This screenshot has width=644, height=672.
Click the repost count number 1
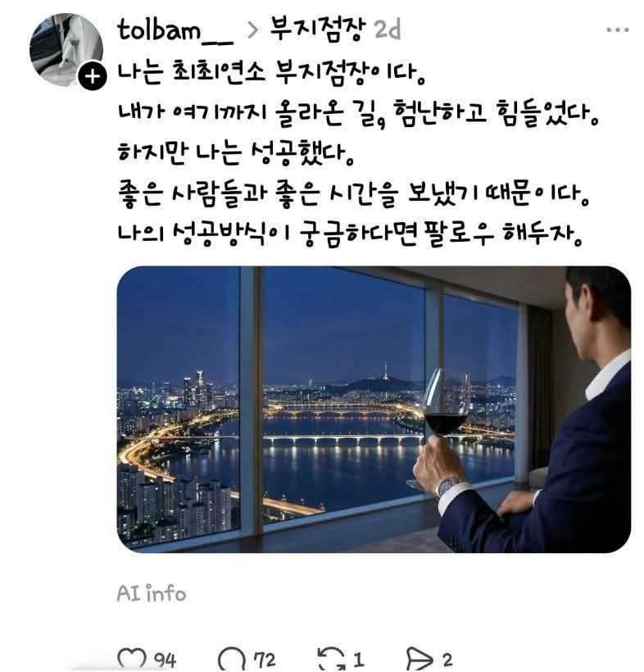tap(359, 660)
